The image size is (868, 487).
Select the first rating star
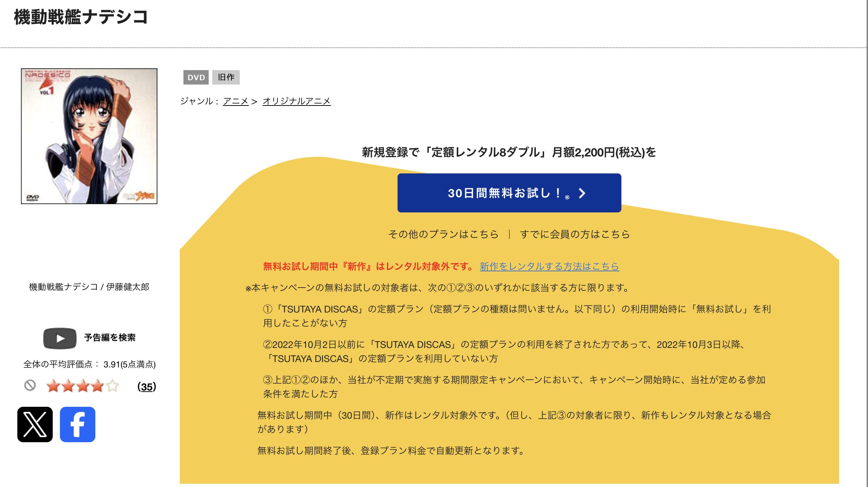53,386
